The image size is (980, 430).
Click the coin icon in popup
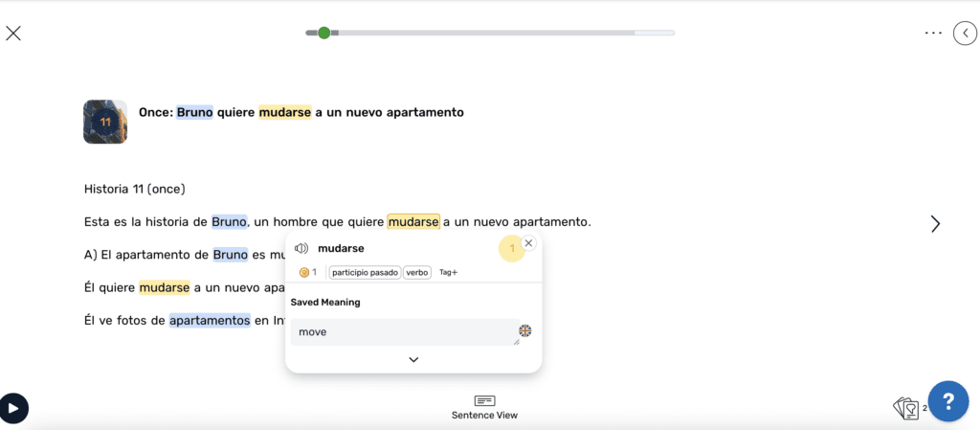click(x=304, y=272)
